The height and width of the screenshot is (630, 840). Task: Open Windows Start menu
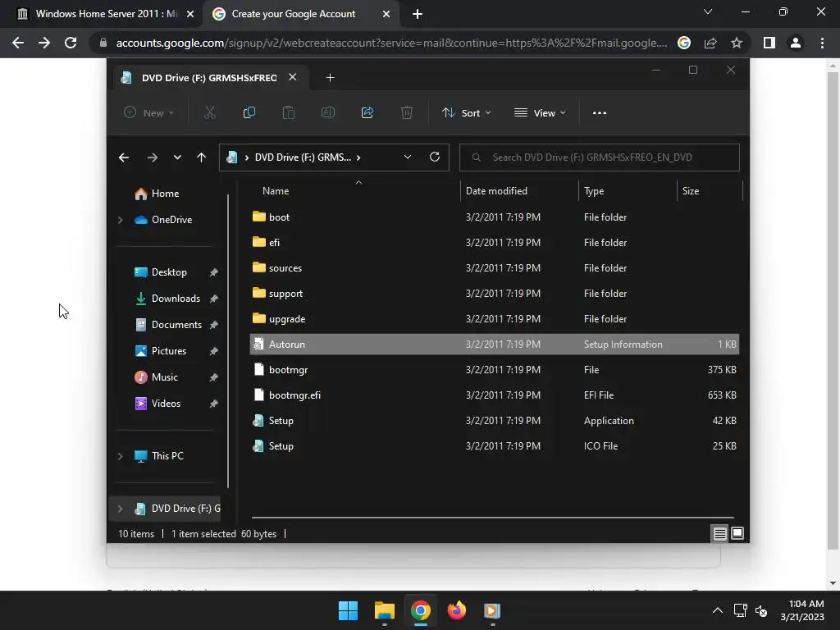pyautogui.click(x=348, y=610)
